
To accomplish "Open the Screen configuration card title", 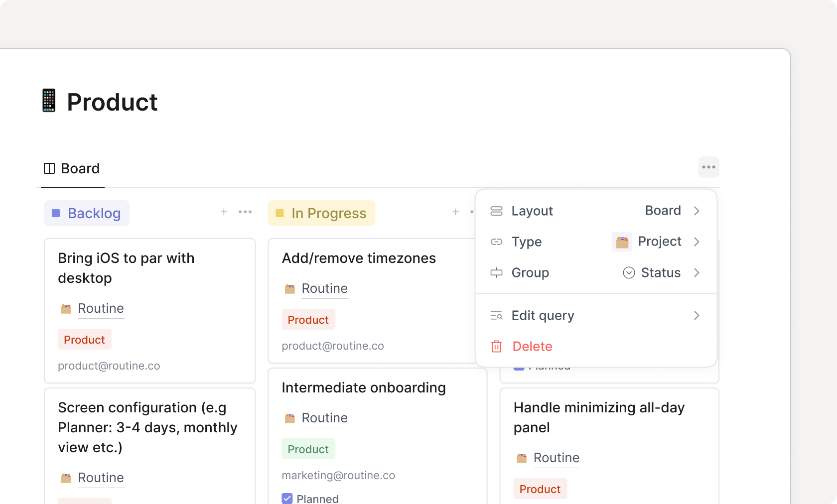I will 147,427.
